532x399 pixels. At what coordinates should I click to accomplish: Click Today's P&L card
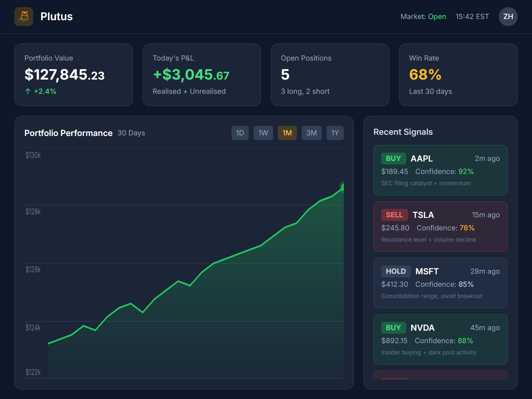(202, 75)
